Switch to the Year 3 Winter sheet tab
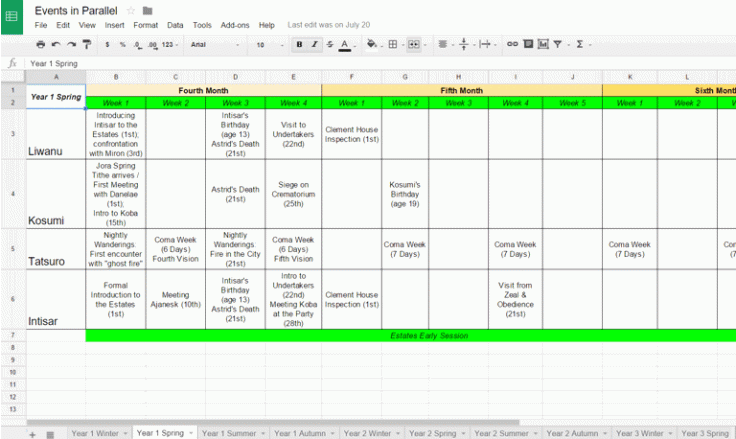The height and width of the screenshot is (439, 736). click(639, 433)
